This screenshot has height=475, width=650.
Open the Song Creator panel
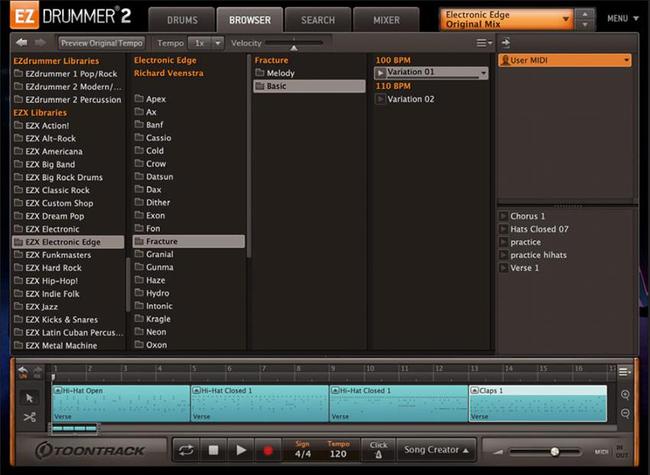[x=436, y=450]
